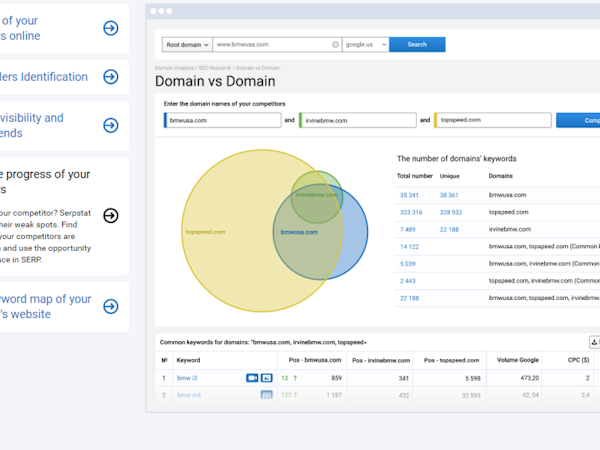
Task: Open the google.us search engine dropdown
Action: click(x=365, y=44)
